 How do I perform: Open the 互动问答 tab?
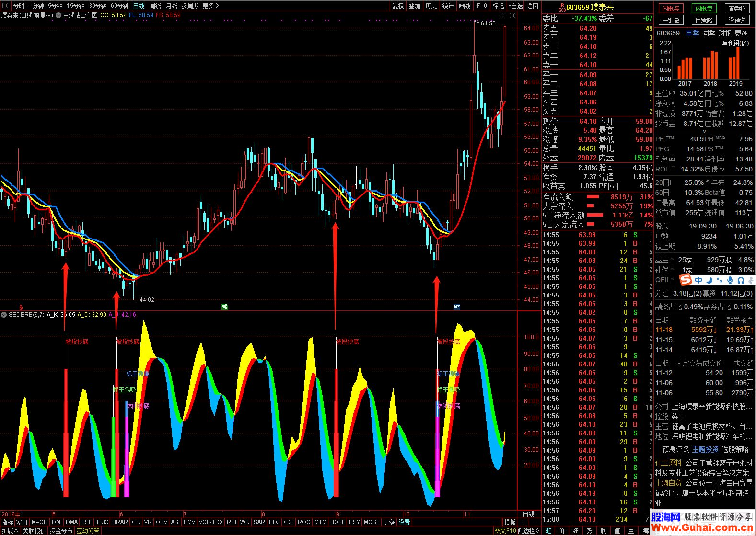[x=88, y=531]
